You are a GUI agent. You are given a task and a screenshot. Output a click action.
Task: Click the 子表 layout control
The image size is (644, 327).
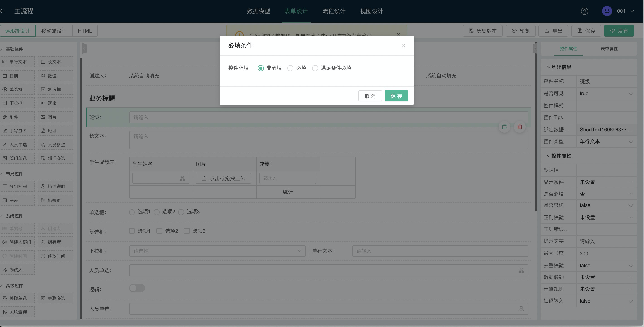point(17,200)
